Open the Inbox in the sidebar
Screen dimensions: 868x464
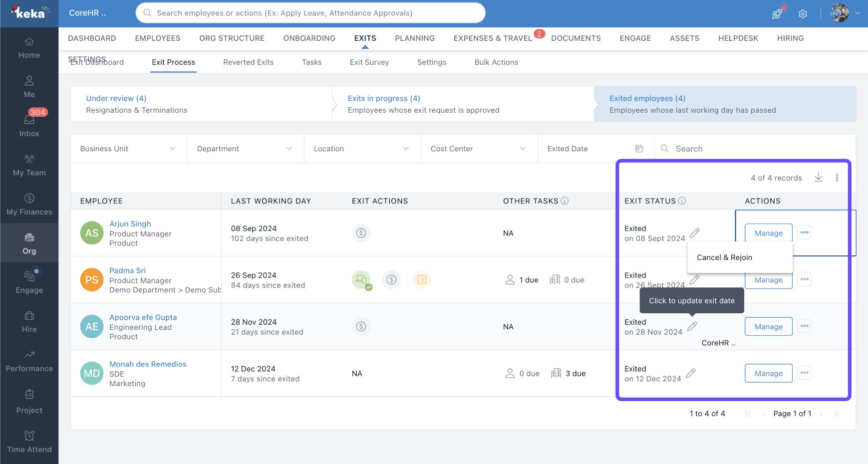click(x=29, y=125)
